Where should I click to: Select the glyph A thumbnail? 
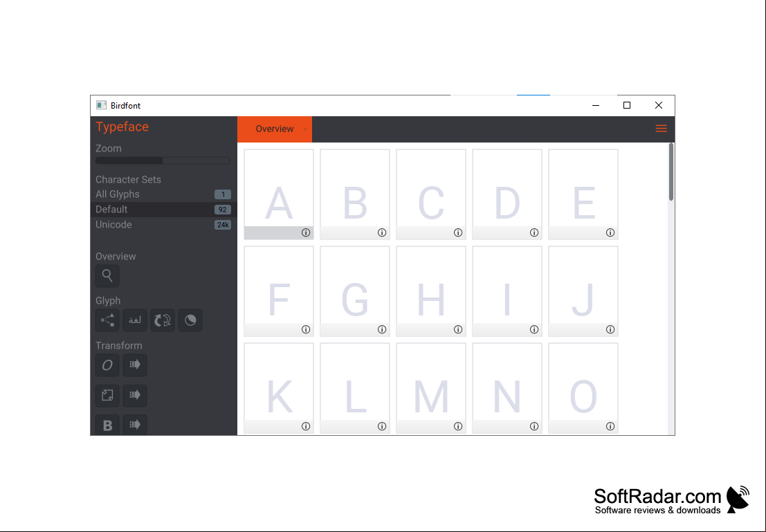point(279,194)
